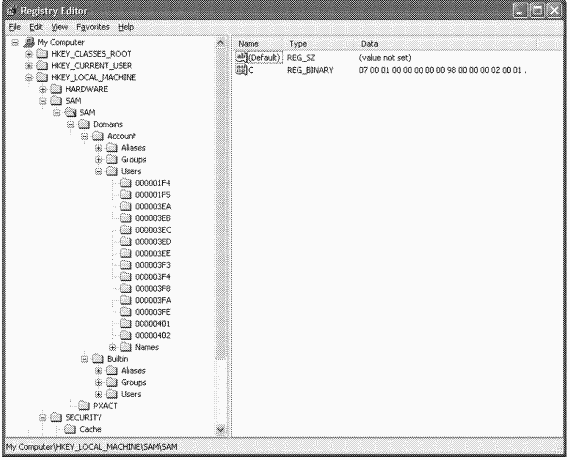This screenshot has width=570, height=460.
Task: Expand the HKEY_CURRENT_USER node
Action: 29,66
